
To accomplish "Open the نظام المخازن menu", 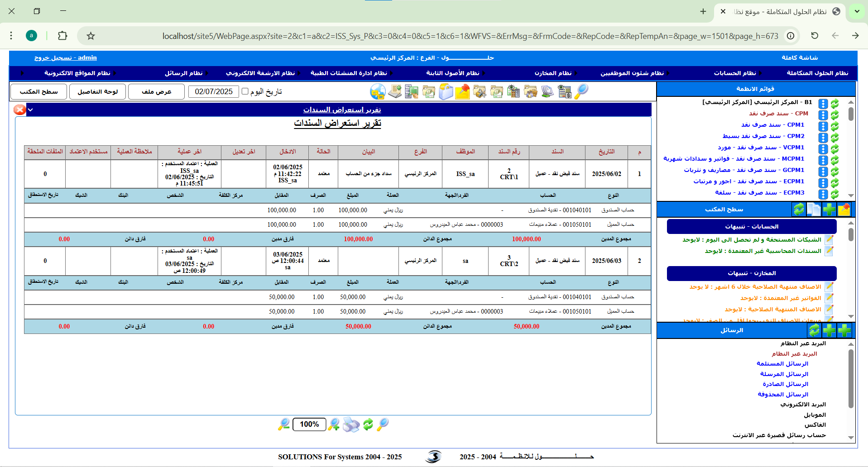I will coord(553,73).
